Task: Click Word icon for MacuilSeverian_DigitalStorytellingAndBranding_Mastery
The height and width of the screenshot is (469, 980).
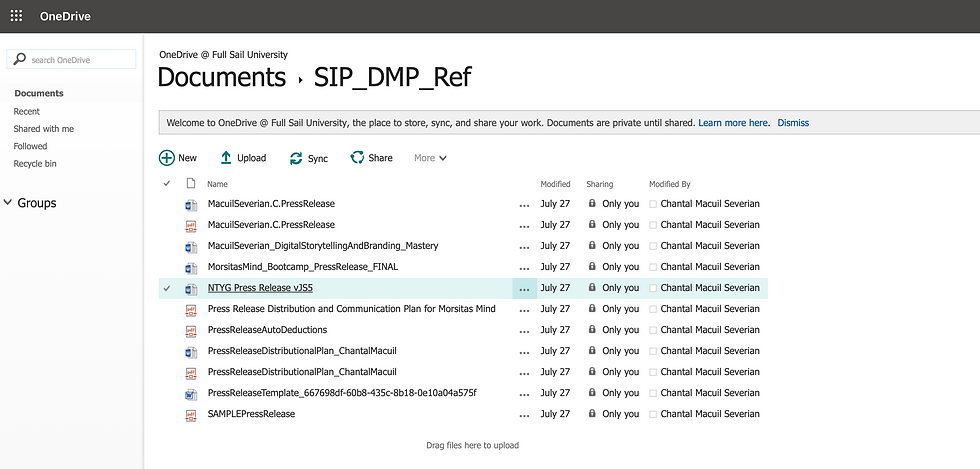Action: pyautogui.click(x=191, y=246)
